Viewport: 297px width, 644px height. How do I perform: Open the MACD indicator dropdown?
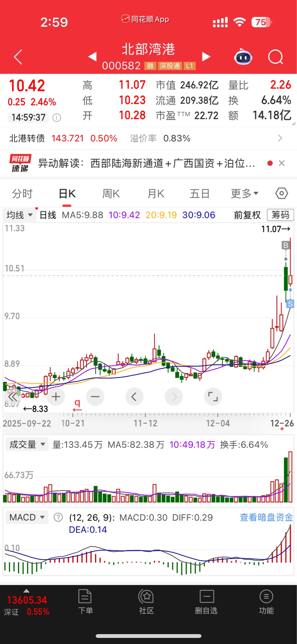(27, 517)
